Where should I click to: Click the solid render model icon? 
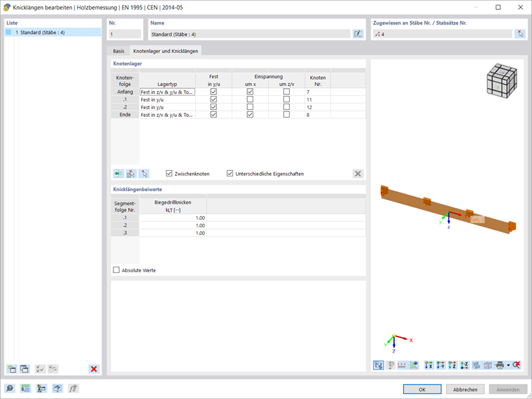(x=476, y=365)
